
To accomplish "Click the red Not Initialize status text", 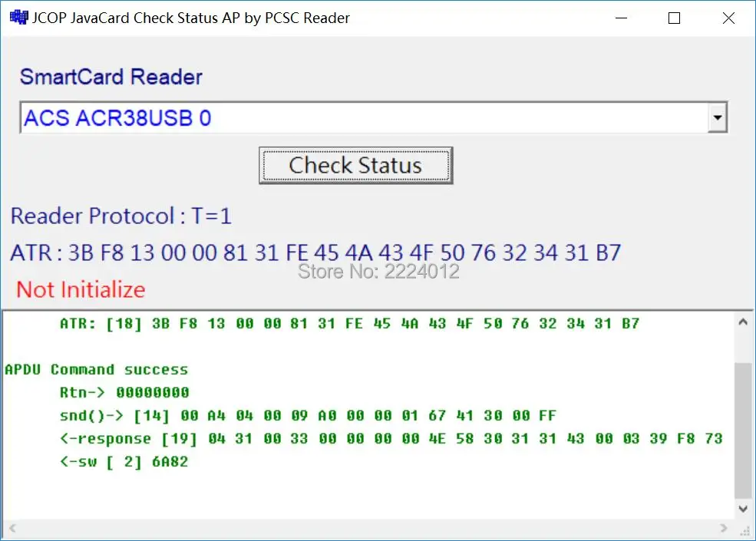I will click(79, 290).
